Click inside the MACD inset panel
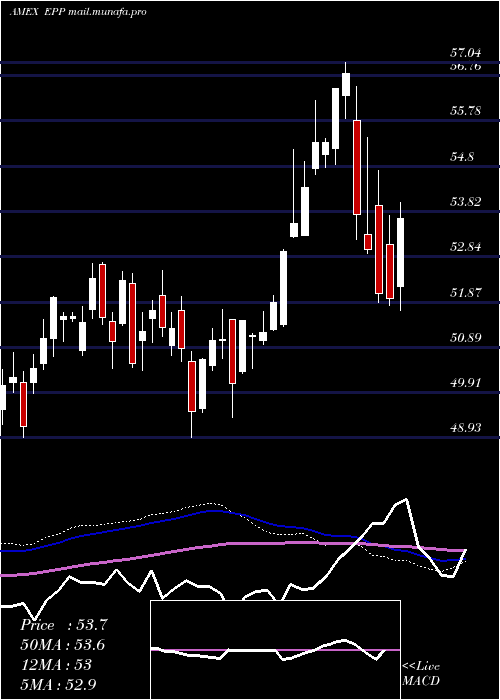Viewport: 500px width, 700px height. tap(275, 650)
